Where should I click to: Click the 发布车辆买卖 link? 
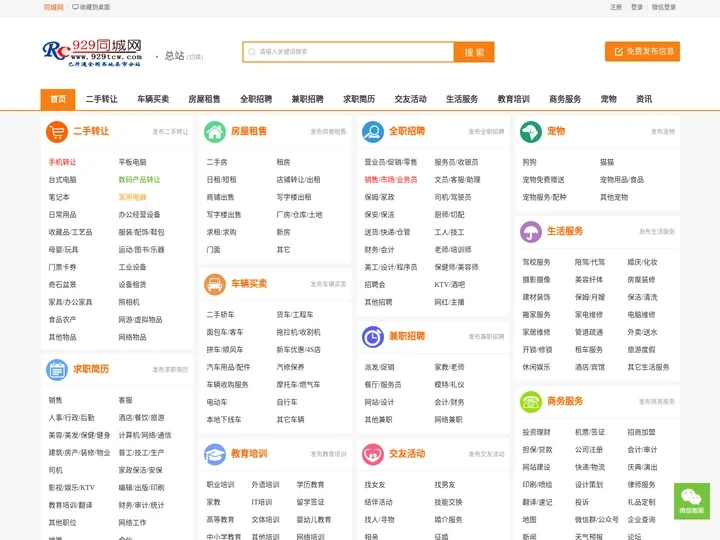(328, 284)
